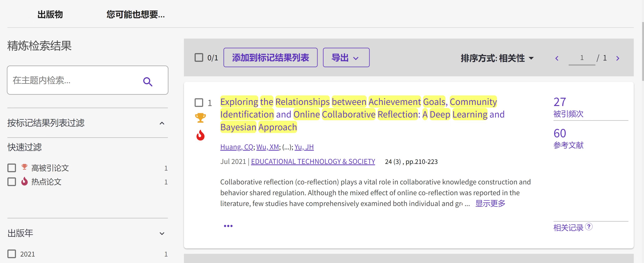
Task: Switch to the 出版物 tab
Action: tap(50, 14)
